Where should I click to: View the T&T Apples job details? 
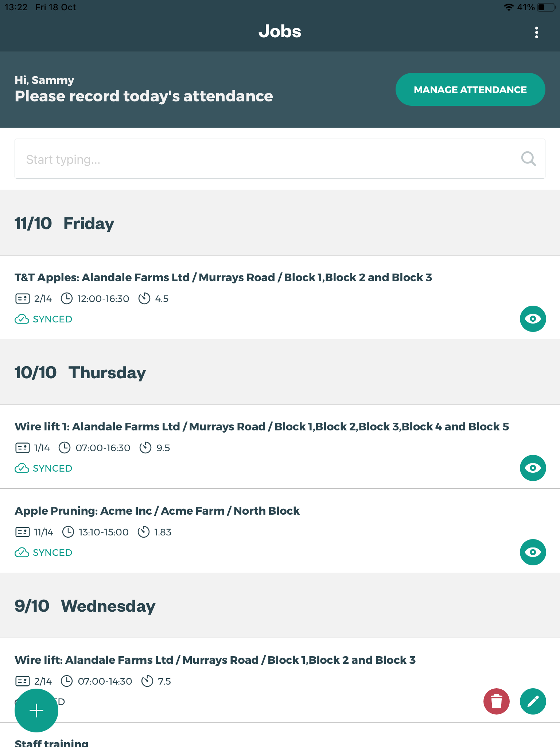[533, 319]
